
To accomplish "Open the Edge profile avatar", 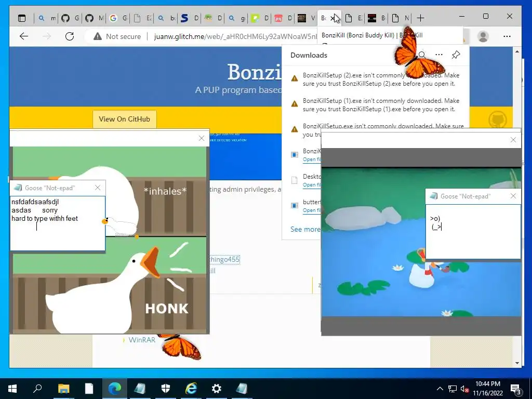I will coord(483,36).
